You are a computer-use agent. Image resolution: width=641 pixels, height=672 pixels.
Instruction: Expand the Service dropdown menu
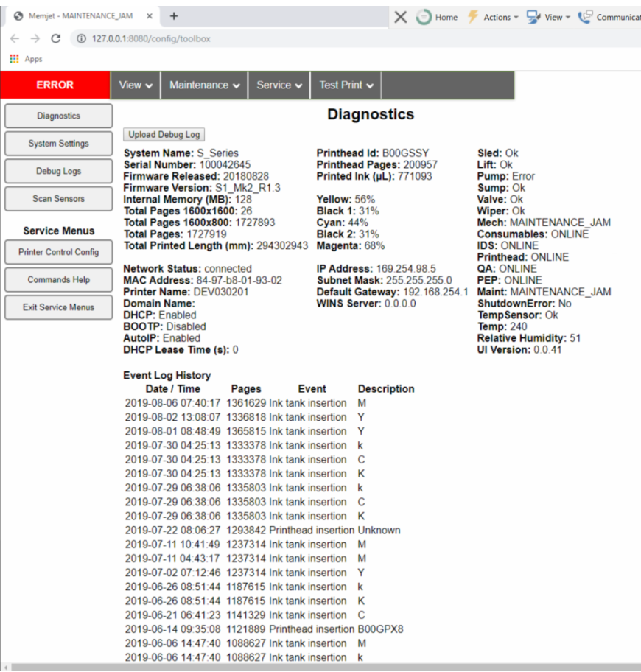point(279,85)
